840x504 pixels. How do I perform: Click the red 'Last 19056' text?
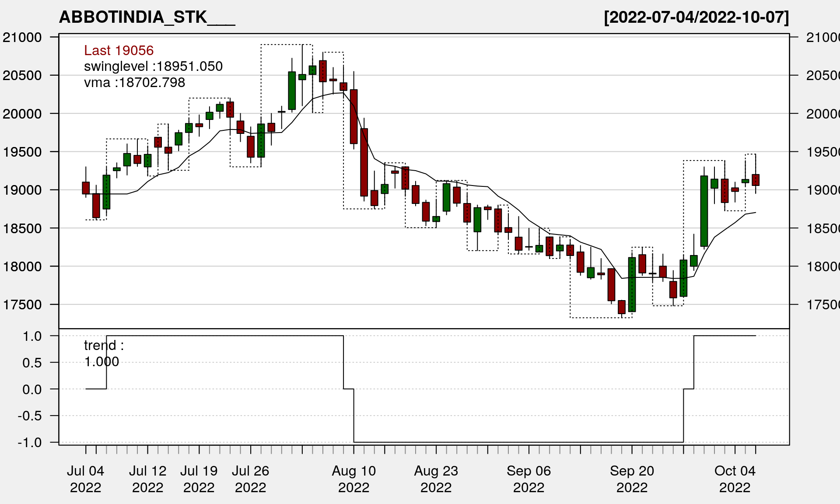point(119,50)
